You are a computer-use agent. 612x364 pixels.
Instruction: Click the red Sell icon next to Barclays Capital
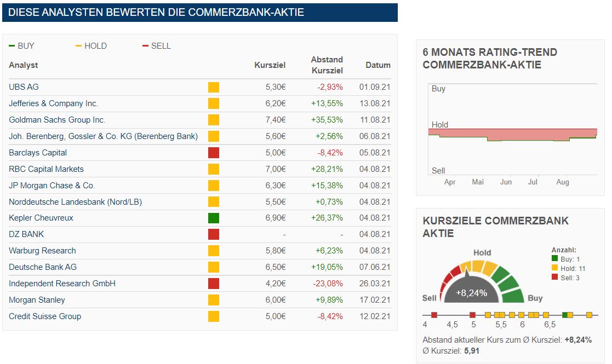(x=213, y=152)
